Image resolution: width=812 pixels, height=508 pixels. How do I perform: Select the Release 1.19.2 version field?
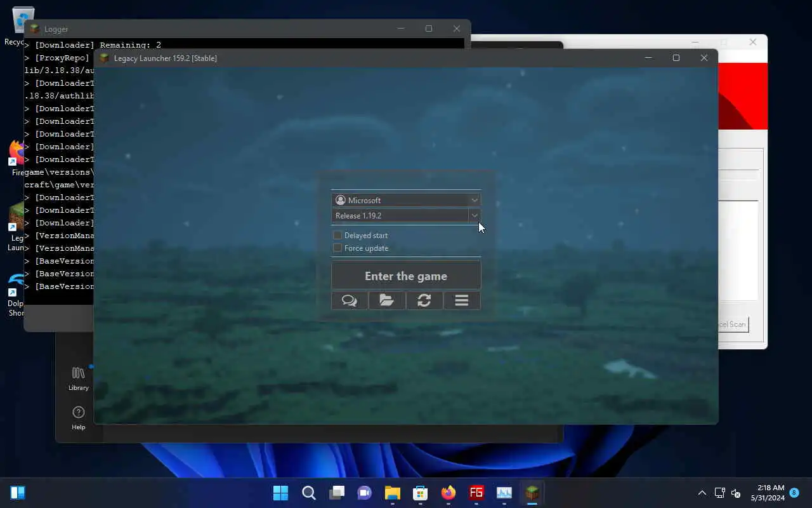(x=400, y=215)
